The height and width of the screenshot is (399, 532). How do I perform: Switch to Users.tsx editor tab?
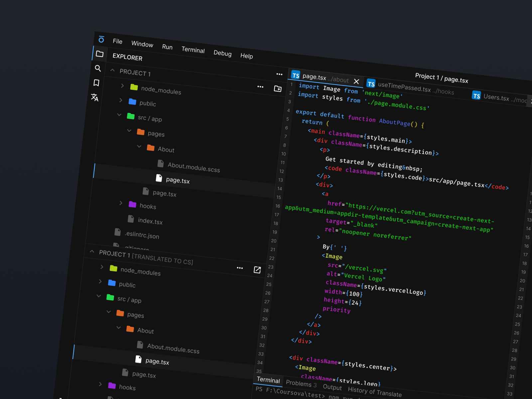pyautogui.click(x=500, y=98)
